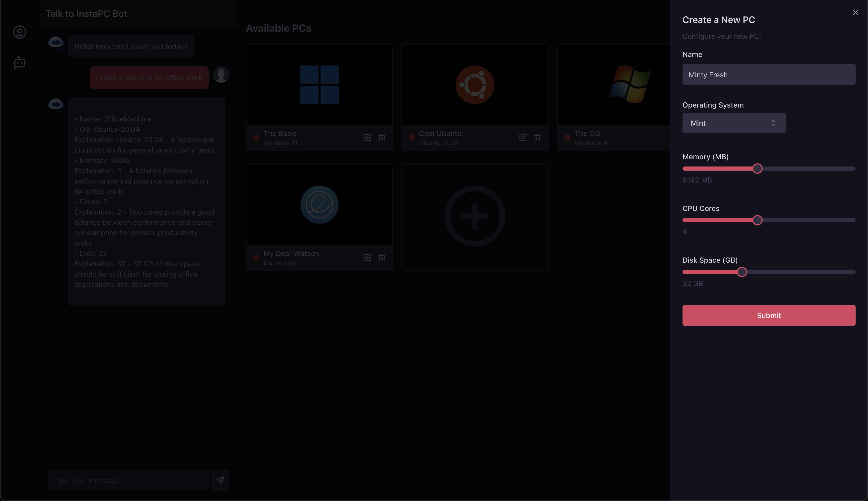Open the bot chat icon in the sidebar
Viewport: 868px width, 501px height.
20,63
